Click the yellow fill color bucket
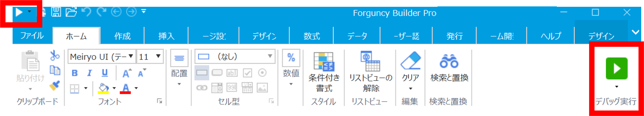Viewport: 644px width, 116px height. [x=104, y=88]
